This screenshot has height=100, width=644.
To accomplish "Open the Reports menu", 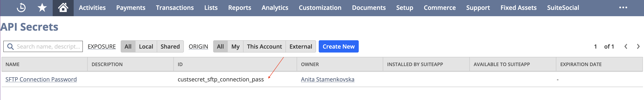I will (x=240, y=8).
